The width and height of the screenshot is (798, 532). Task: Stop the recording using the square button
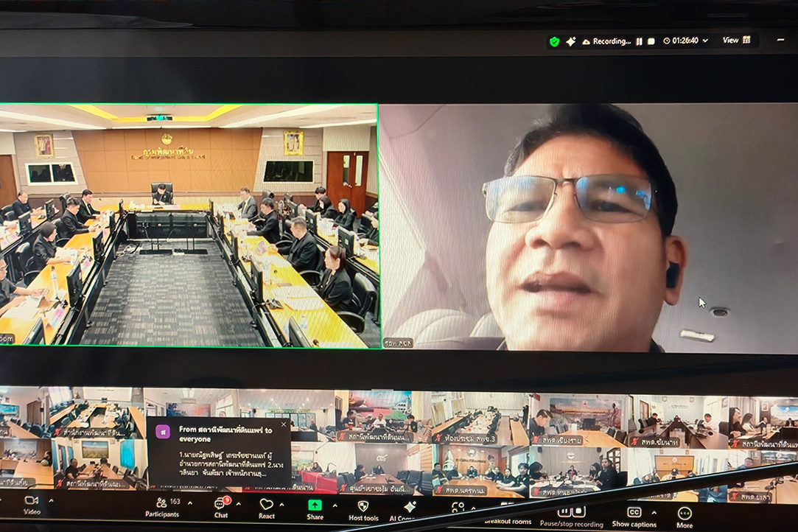click(x=651, y=41)
